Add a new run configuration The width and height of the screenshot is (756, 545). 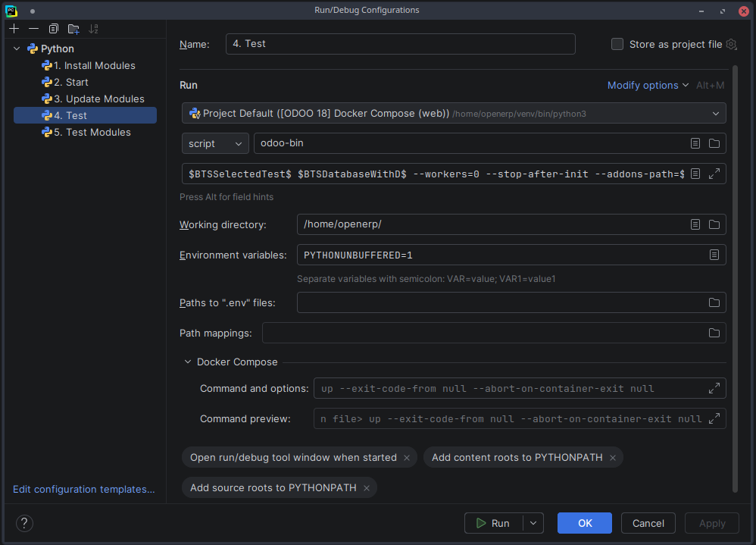tap(14, 29)
